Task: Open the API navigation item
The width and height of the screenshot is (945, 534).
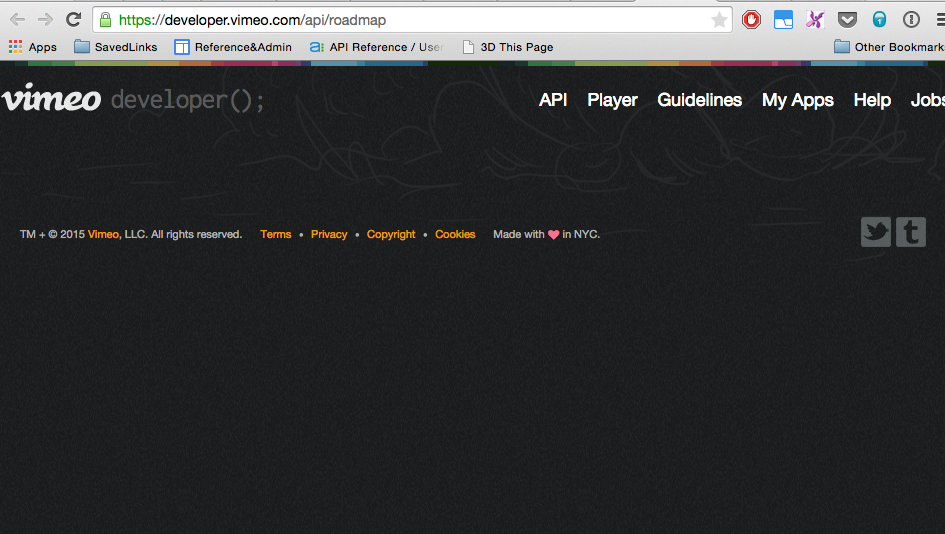Action: 553,100
